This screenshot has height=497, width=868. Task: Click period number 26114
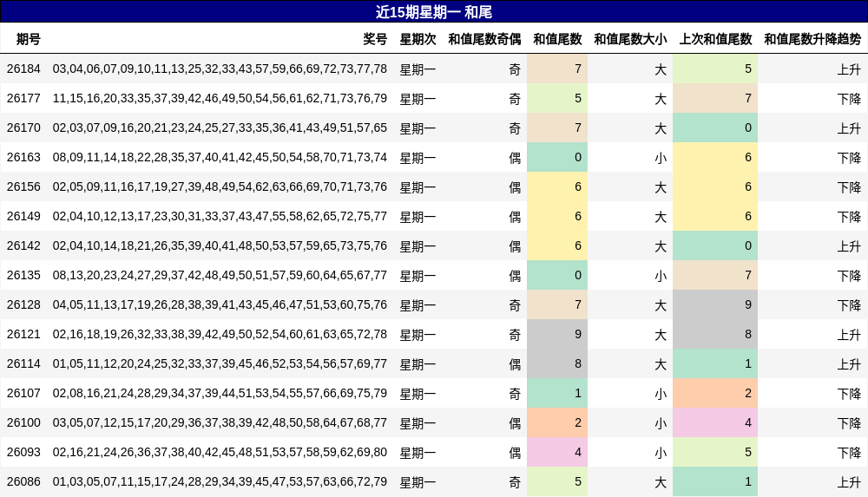[x=23, y=363]
